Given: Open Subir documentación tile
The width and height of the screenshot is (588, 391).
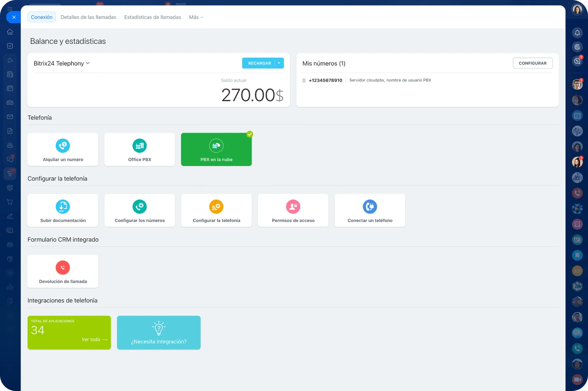Looking at the screenshot, I should click(x=63, y=211).
